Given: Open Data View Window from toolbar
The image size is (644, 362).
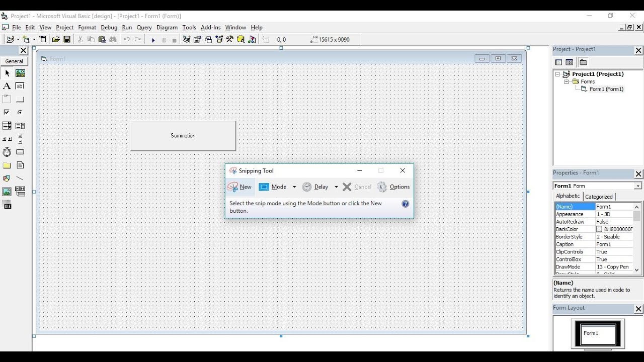Looking at the screenshot, I should click(x=240, y=39).
